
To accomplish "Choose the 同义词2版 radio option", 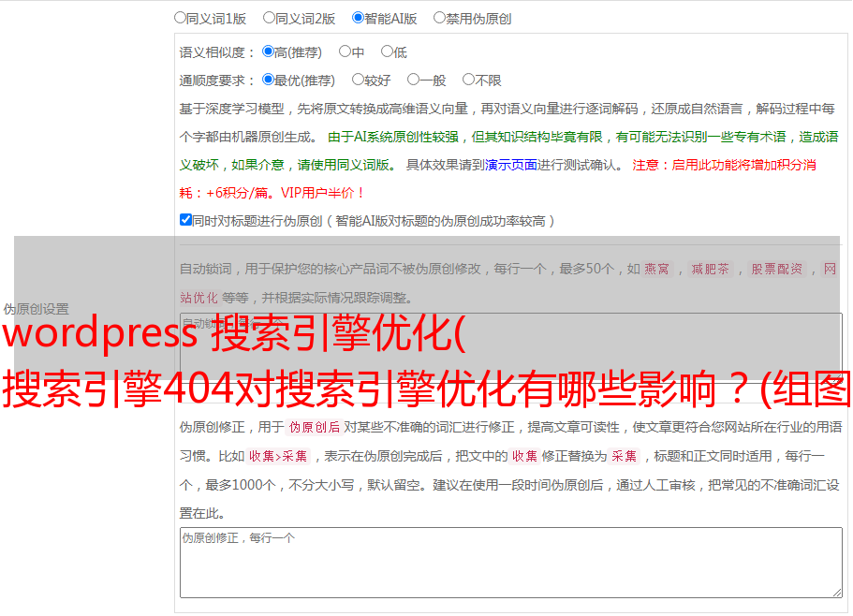I will click(269, 18).
